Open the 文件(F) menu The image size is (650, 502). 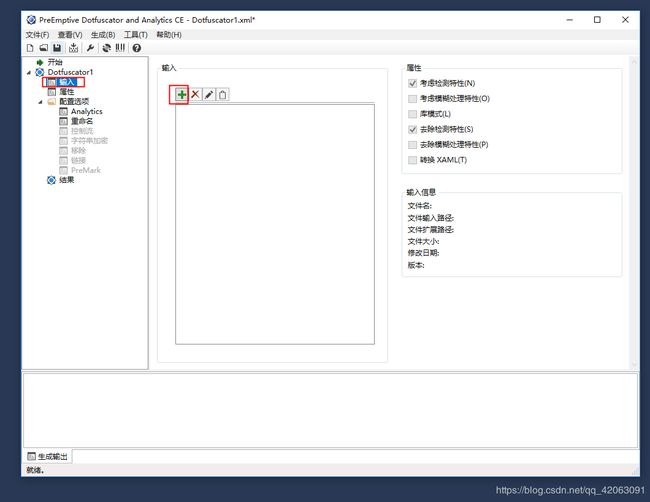[x=37, y=35]
